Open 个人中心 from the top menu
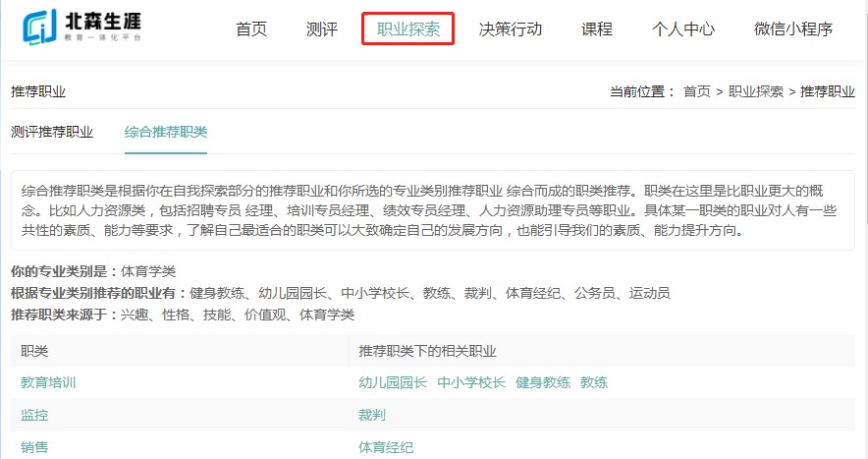The width and height of the screenshot is (868, 459). (x=683, y=29)
